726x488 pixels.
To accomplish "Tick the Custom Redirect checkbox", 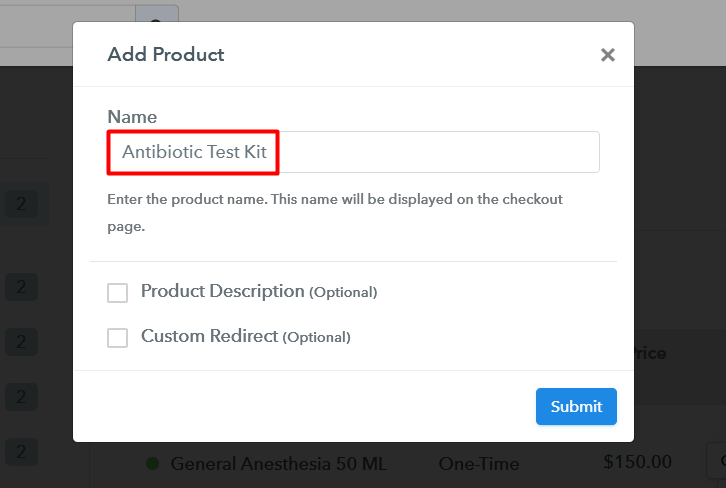I will [x=118, y=337].
